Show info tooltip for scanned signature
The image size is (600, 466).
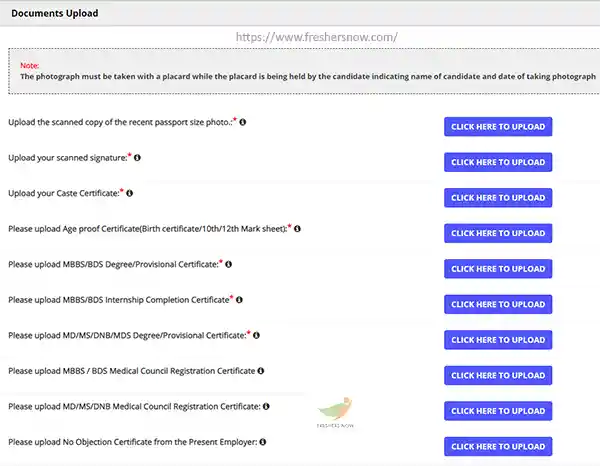[x=137, y=158]
